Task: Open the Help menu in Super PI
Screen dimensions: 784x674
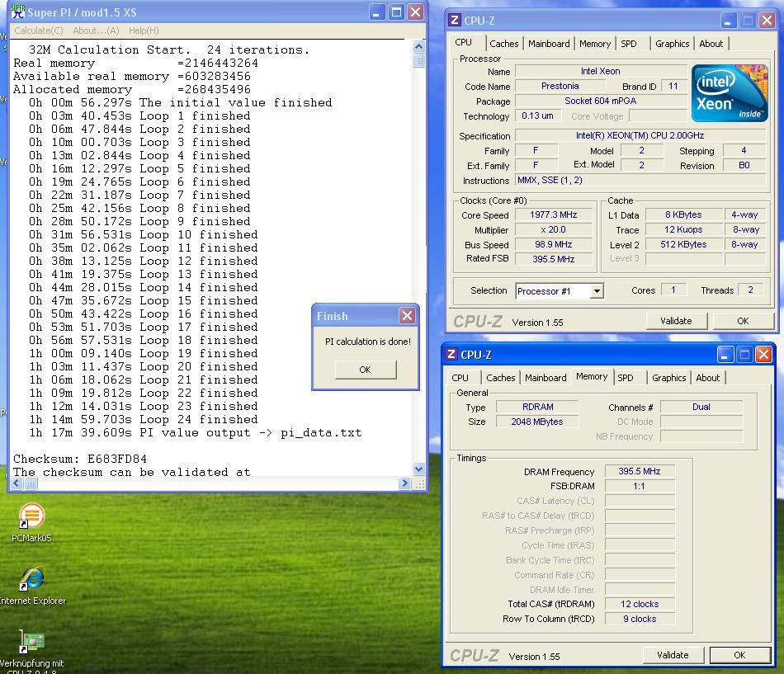Action: [x=144, y=31]
